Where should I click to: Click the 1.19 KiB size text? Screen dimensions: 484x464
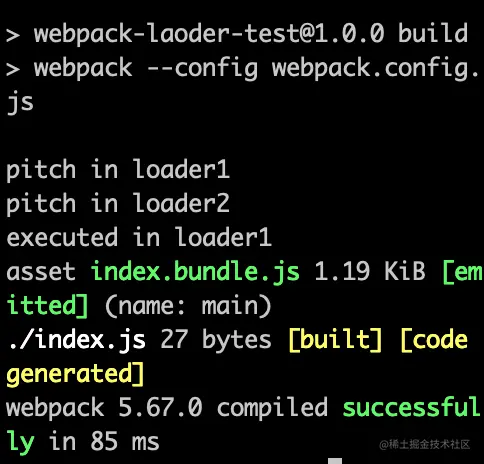tap(370, 271)
